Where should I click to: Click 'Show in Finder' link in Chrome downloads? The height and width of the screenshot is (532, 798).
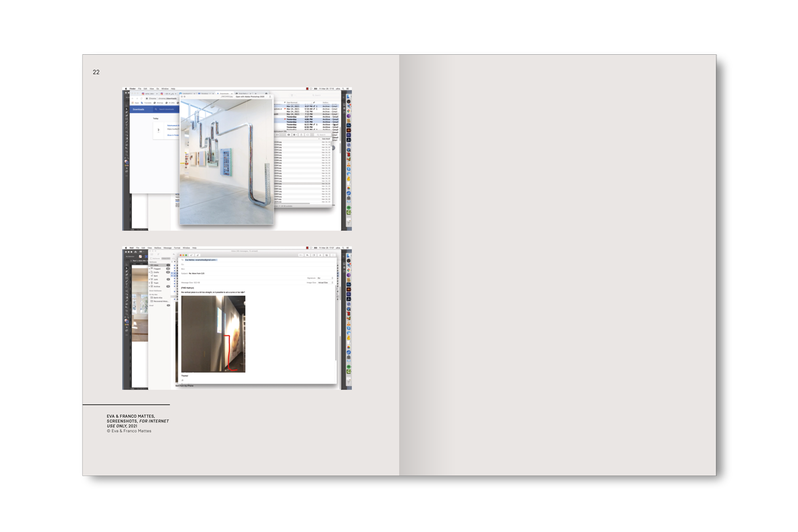(173, 135)
